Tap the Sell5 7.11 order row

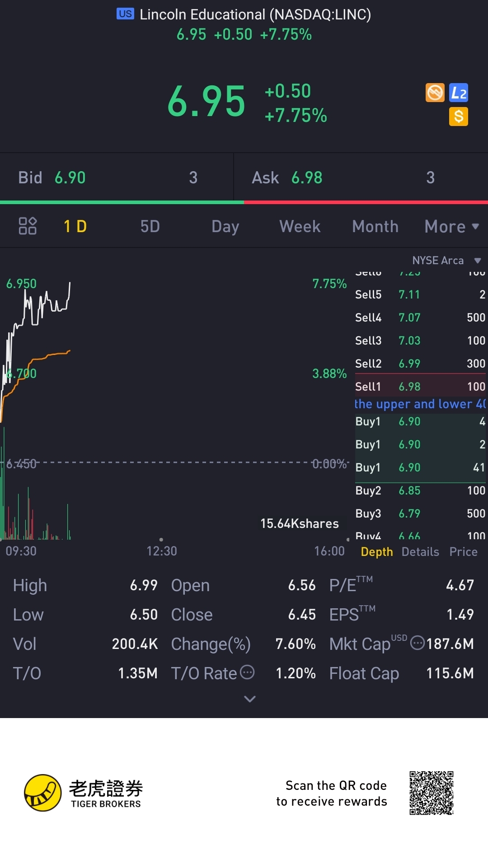pos(420,294)
